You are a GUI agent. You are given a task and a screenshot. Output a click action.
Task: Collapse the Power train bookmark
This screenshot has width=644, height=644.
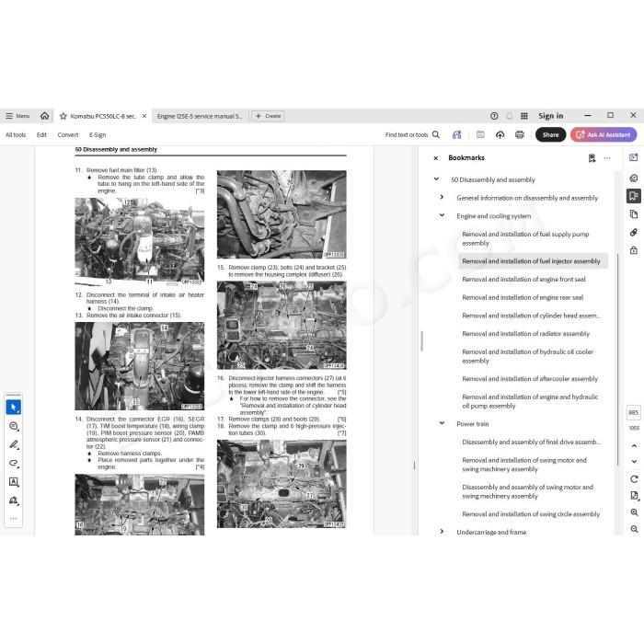click(x=442, y=423)
